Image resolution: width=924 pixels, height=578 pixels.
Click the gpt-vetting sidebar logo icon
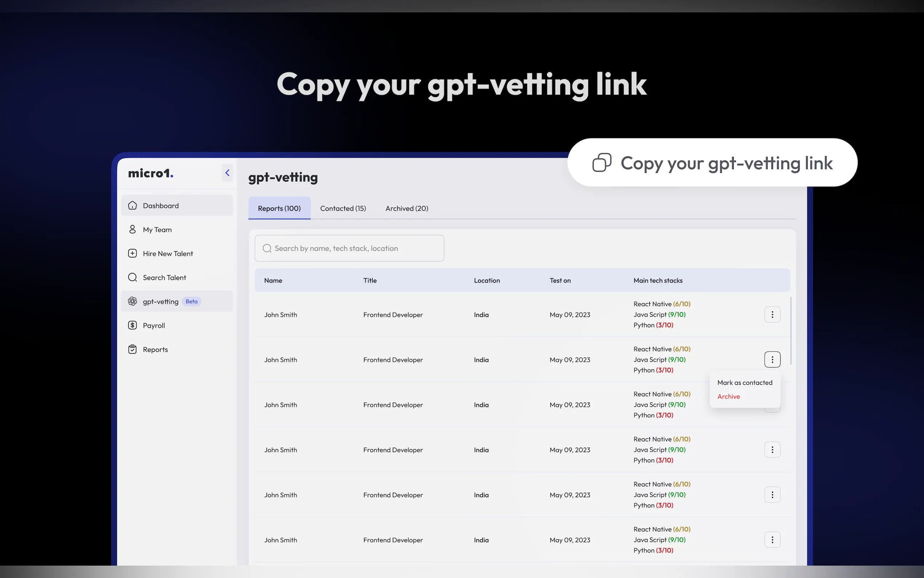pos(132,301)
